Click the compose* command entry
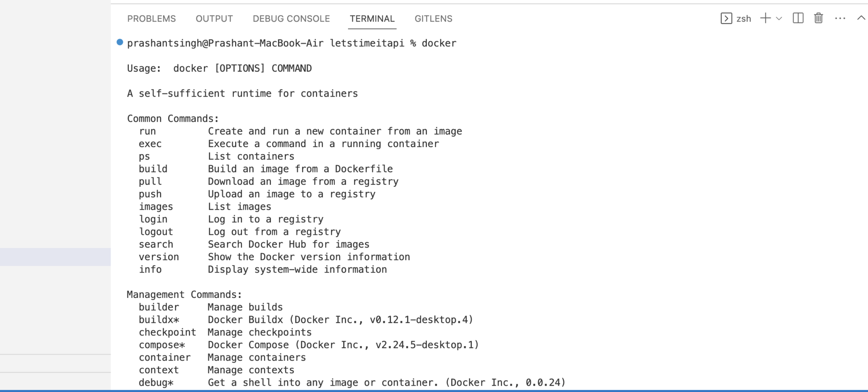The image size is (868, 392). (162, 345)
